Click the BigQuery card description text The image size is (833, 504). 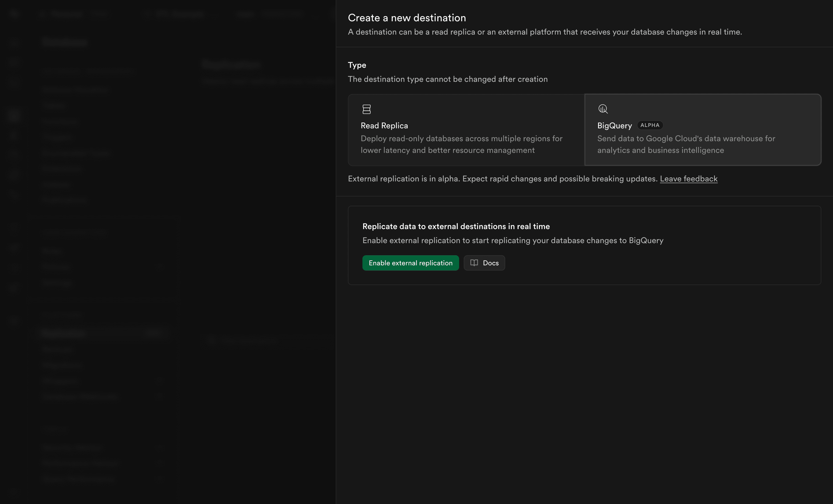686,144
